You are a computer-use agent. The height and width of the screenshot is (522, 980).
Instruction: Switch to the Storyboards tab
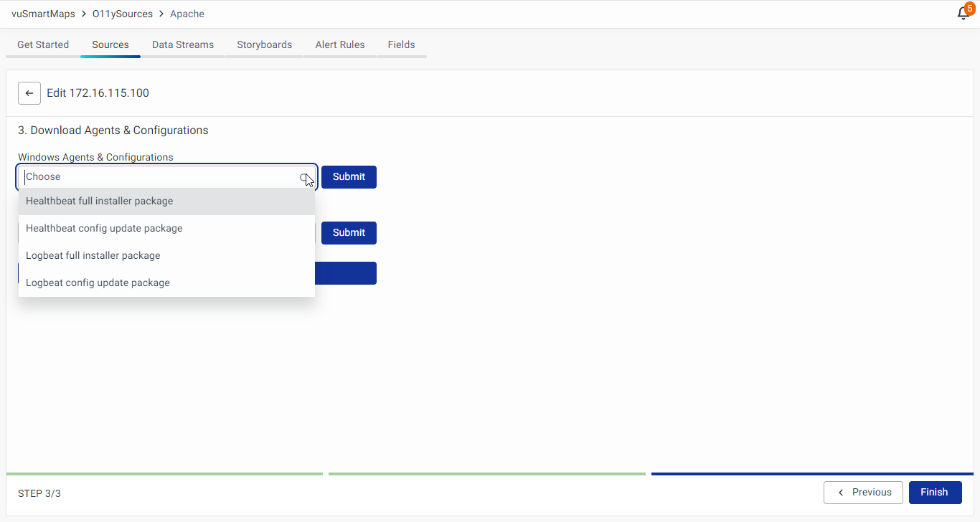pos(264,44)
